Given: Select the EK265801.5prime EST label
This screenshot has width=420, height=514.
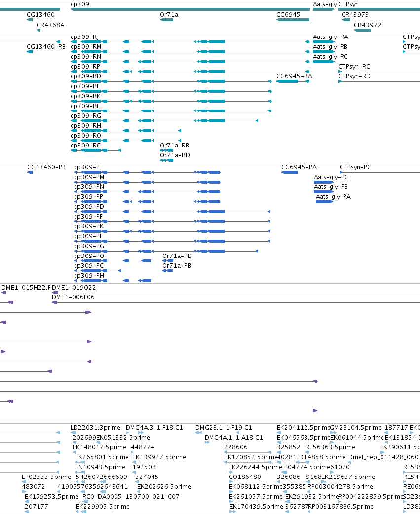Looking at the screenshot, I should point(102,457).
